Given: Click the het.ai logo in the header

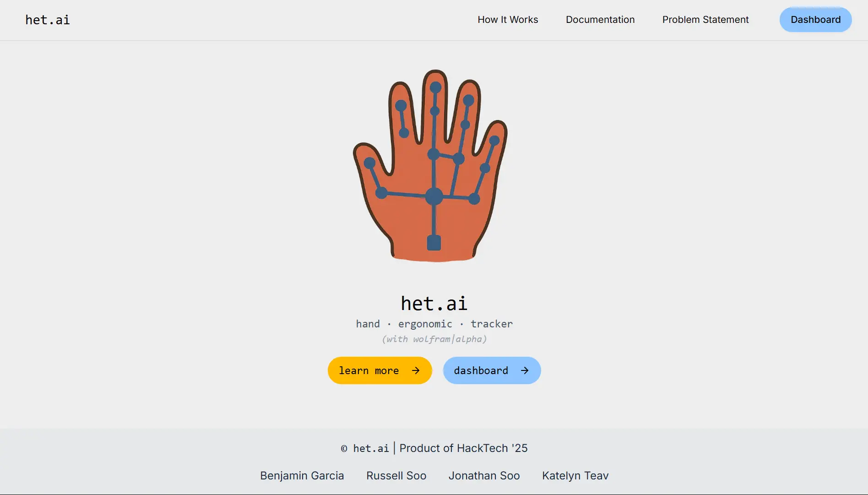Looking at the screenshot, I should (48, 20).
